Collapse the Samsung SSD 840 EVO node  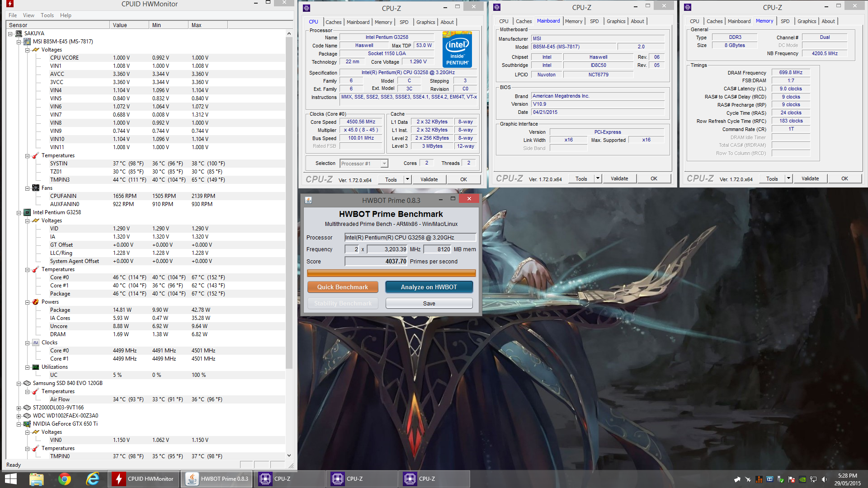click(19, 384)
